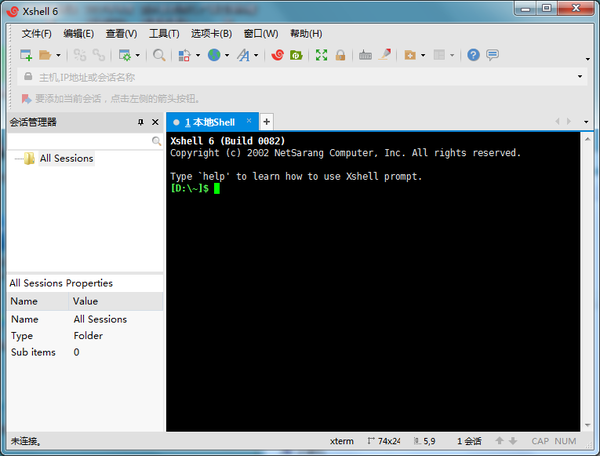600x456 pixels.
Task: Click the terminal scrollbar up arrow
Action: tap(588, 139)
